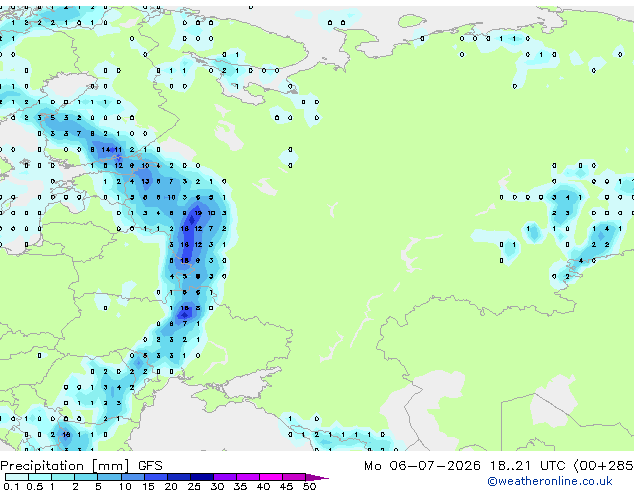Image resolution: width=634 pixels, height=490 pixels.
Task: Click the 0.1–0.5 mm legend swatch
Action: tap(17, 477)
